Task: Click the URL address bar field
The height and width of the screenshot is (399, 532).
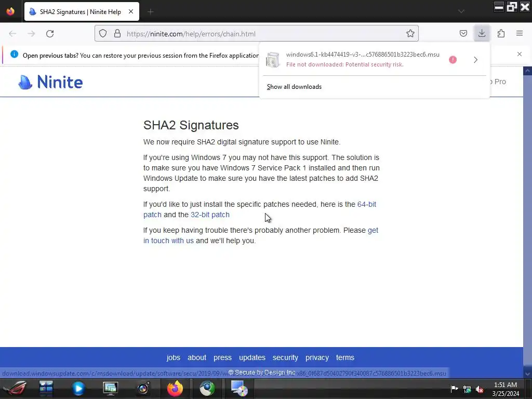Action: coord(257,33)
